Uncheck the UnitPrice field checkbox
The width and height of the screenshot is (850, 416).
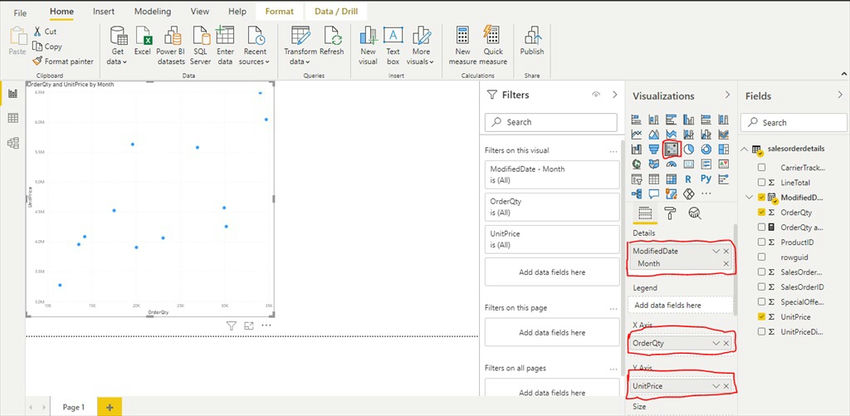(x=762, y=317)
